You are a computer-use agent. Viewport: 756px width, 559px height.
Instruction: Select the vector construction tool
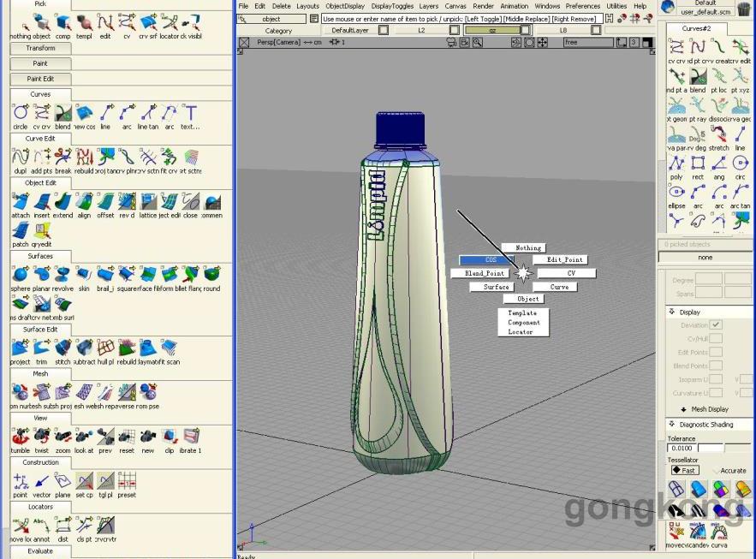[41, 481]
